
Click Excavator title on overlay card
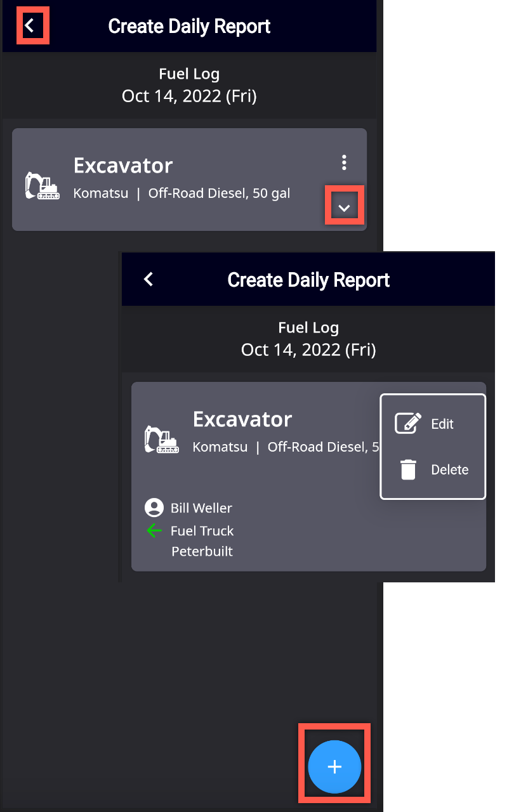242,419
